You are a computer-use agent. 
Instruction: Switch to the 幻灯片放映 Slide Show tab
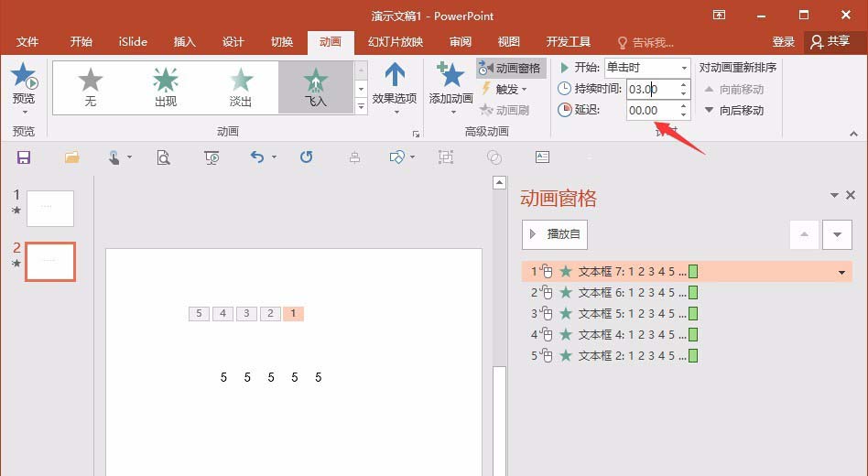tap(396, 41)
